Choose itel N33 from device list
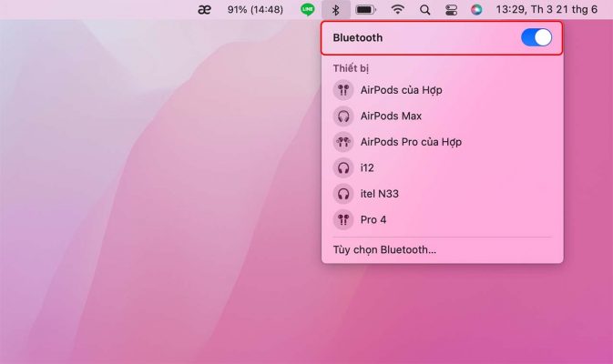 point(379,194)
